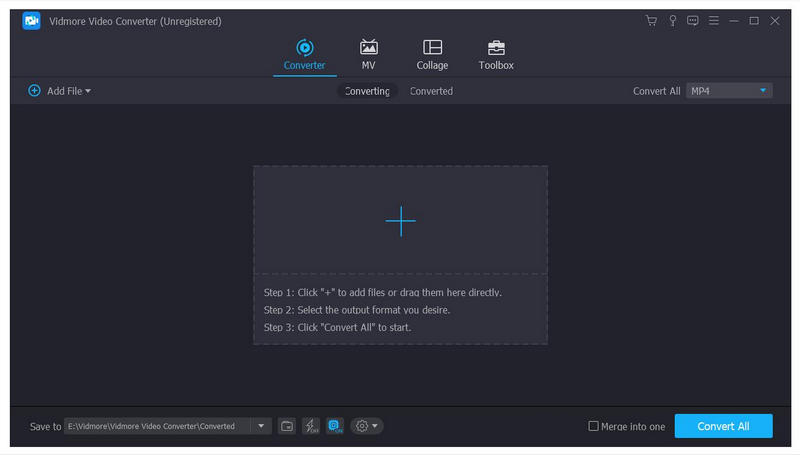Go to the Toolbox tab
The image size is (800, 455).
point(496,54)
